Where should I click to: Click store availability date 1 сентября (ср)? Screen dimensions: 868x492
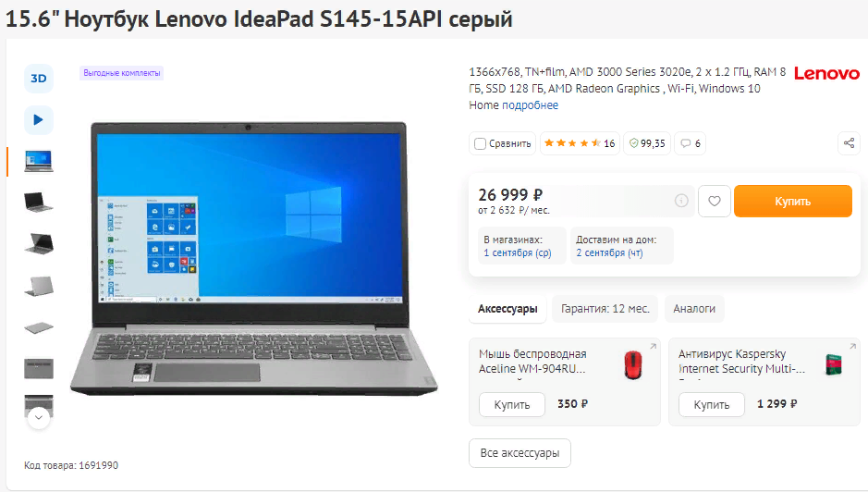pyautogui.click(x=518, y=252)
